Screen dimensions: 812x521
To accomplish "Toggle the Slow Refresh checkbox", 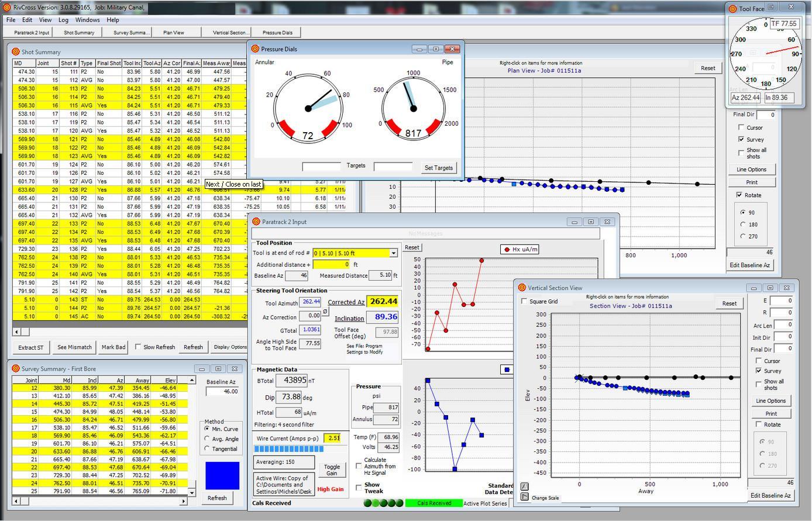I will pyautogui.click(x=138, y=347).
